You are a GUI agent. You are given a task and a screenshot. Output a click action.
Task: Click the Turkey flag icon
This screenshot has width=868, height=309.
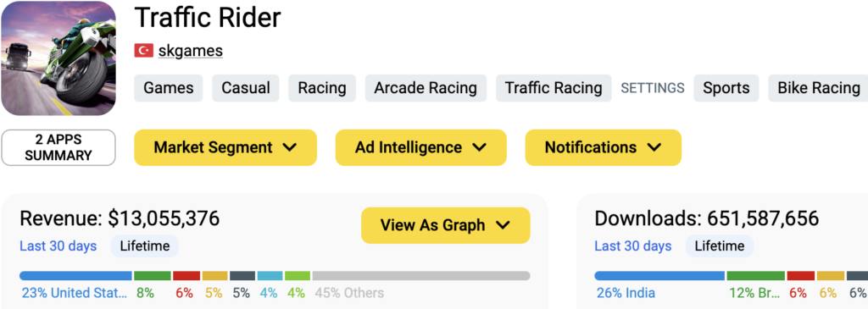click(143, 51)
